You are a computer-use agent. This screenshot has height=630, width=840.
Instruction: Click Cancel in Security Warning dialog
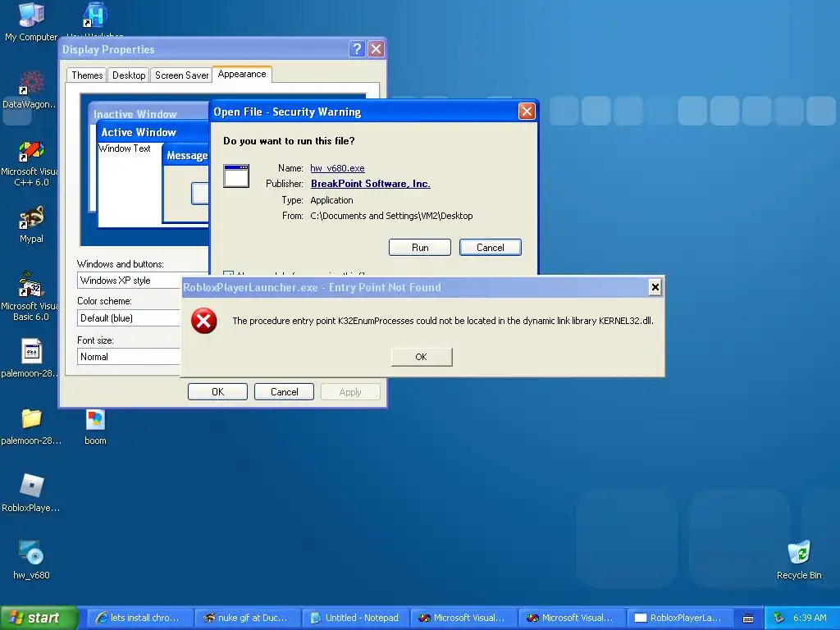tap(491, 248)
